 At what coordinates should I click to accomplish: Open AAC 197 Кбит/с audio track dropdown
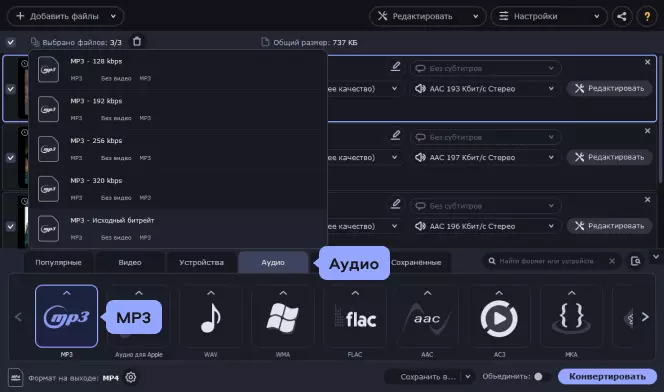pyautogui.click(x=485, y=157)
